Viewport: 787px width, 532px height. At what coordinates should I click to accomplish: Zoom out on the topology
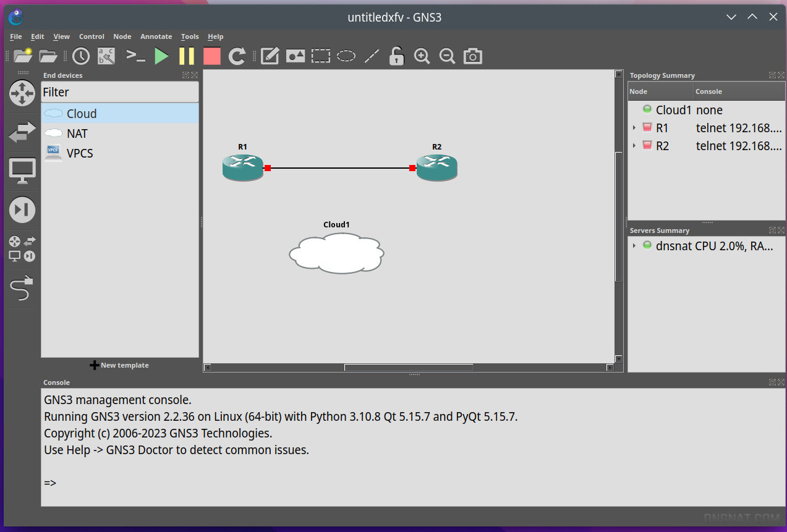click(x=447, y=56)
